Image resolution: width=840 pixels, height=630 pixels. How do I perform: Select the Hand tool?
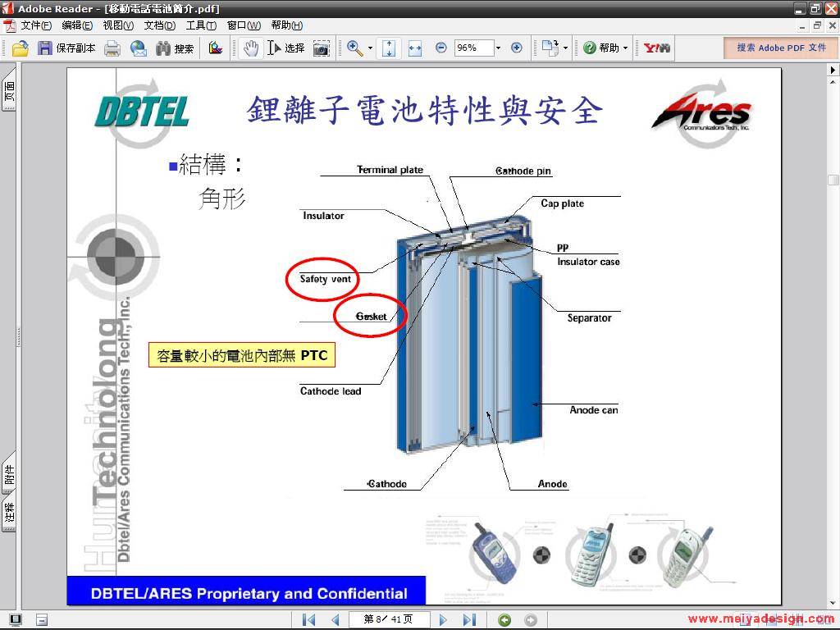[x=250, y=48]
